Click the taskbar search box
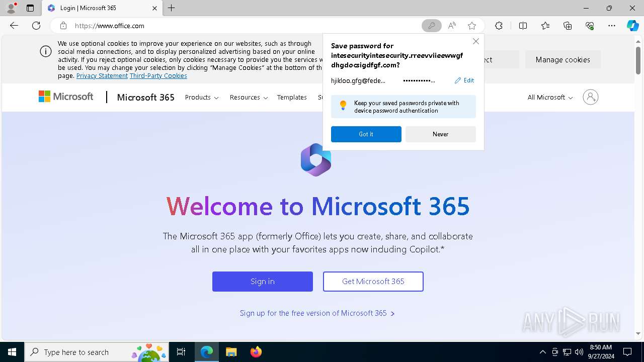 point(97,352)
